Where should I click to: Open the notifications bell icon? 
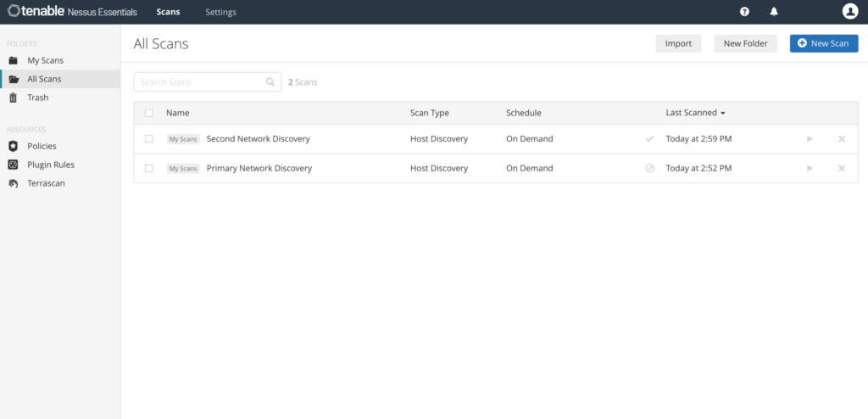(x=774, y=12)
